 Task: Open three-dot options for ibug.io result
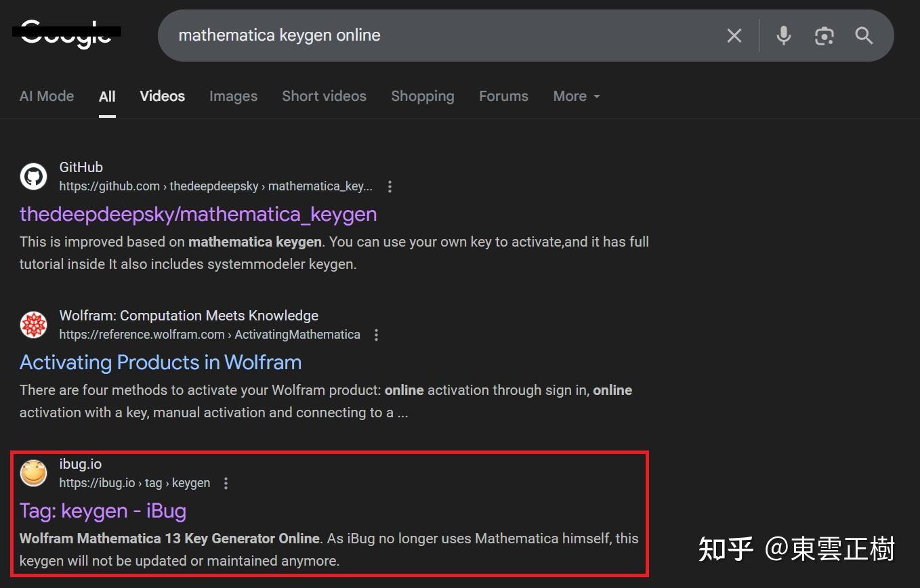point(226,483)
